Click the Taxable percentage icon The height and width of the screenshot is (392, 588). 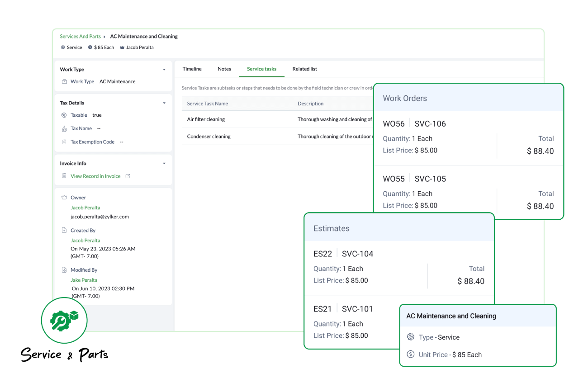pos(63,115)
